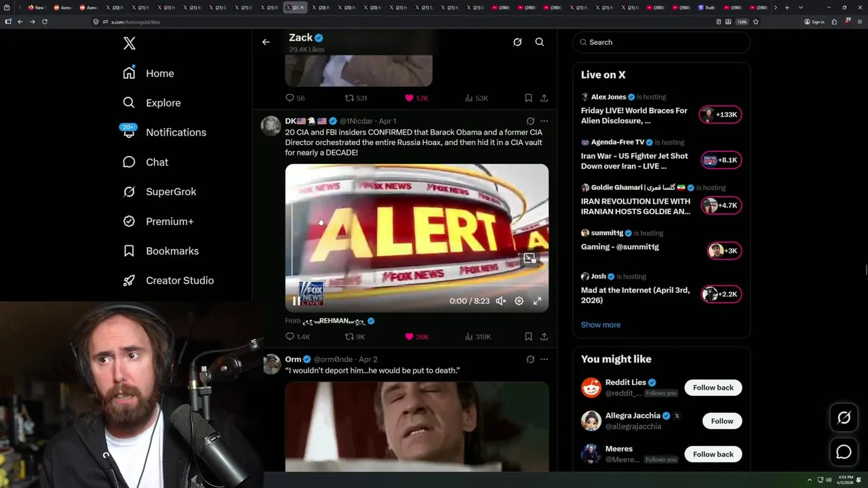Click the search icon in the profile header

pyautogui.click(x=540, y=42)
